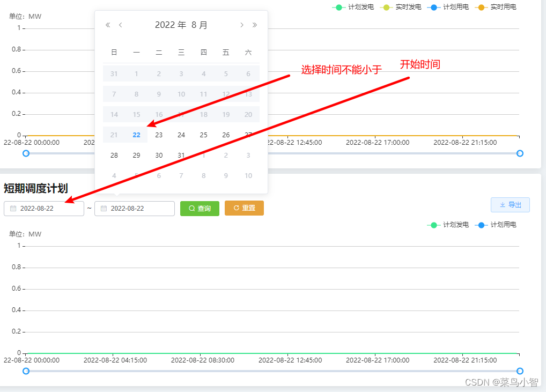The width and height of the screenshot is (546, 392).
Task: Select August 25 in the calendar
Action: (204, 135)
